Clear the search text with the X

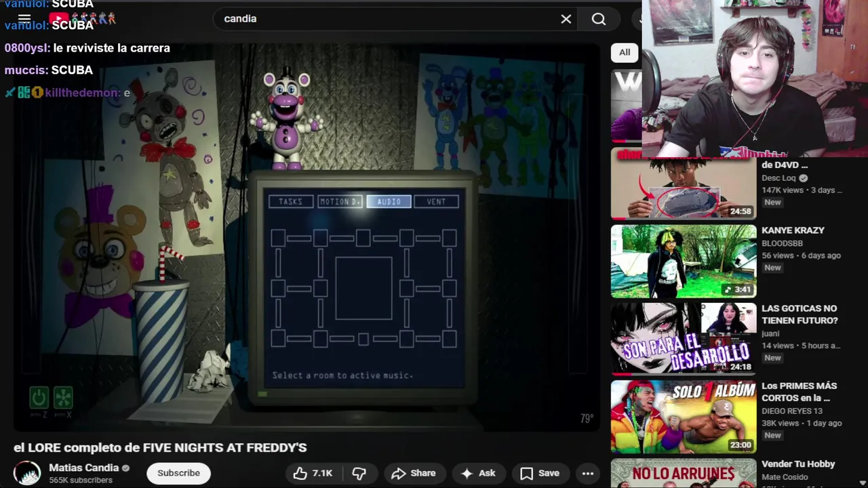566,19
